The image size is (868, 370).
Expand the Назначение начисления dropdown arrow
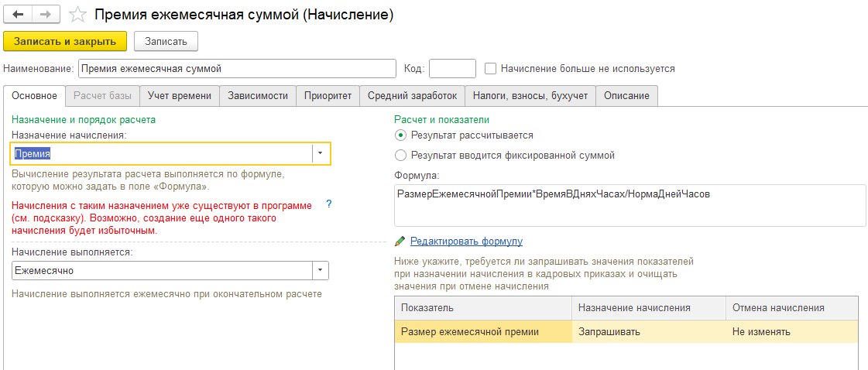click(321, 154)
